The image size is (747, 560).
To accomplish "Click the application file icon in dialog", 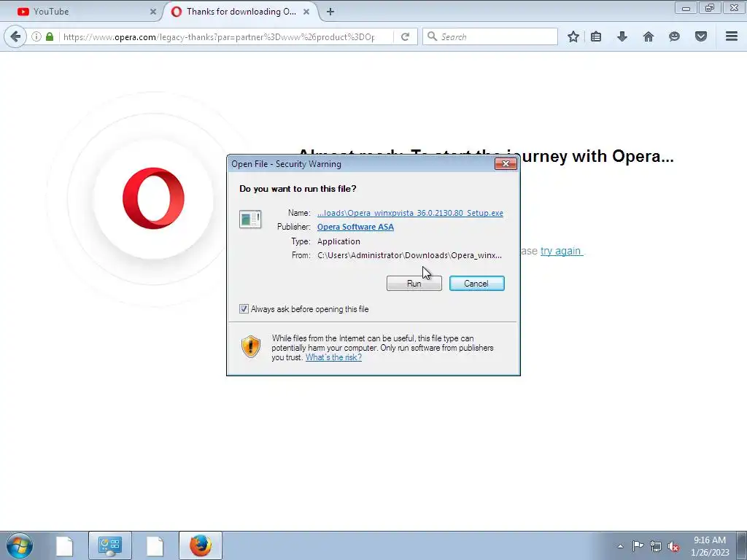I will click(x=250, y=219).
